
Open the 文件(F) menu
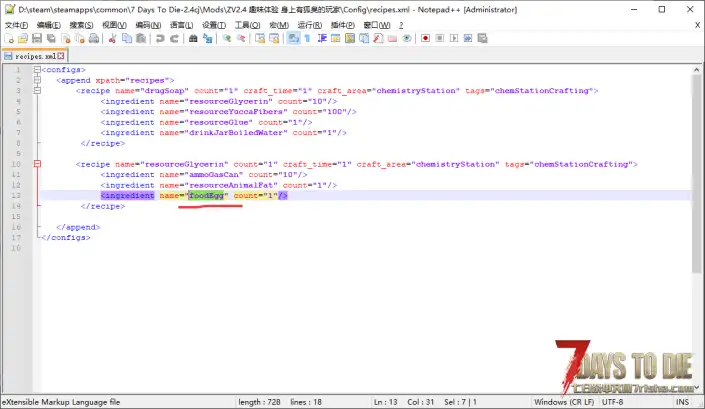(17, 23)
